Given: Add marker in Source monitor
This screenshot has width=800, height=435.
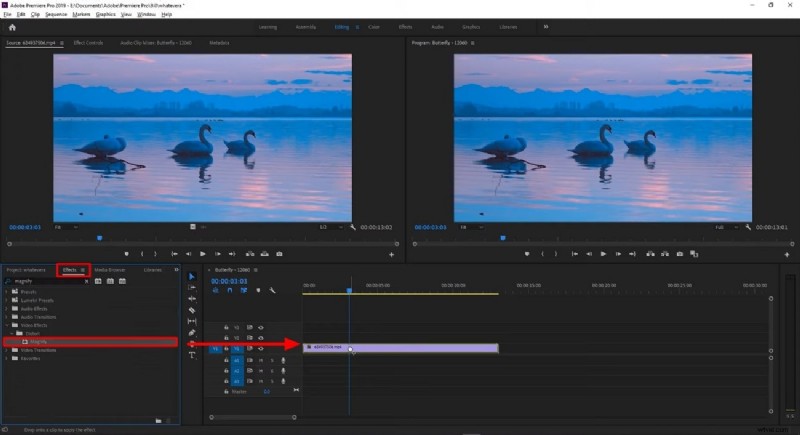Looking at the screenshot, I should coord(127,254).
